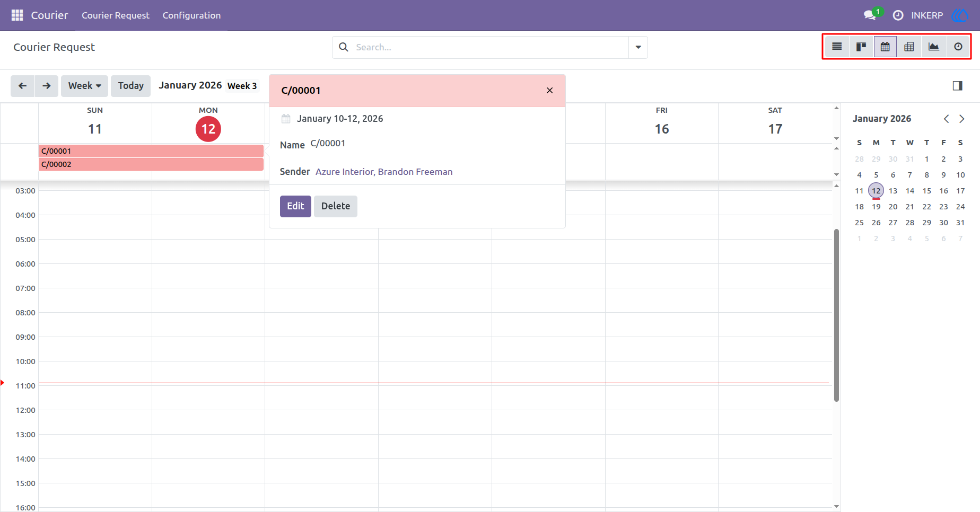Switch to activity view
Viewport: 980px width, 512px height.
[958, 47]
